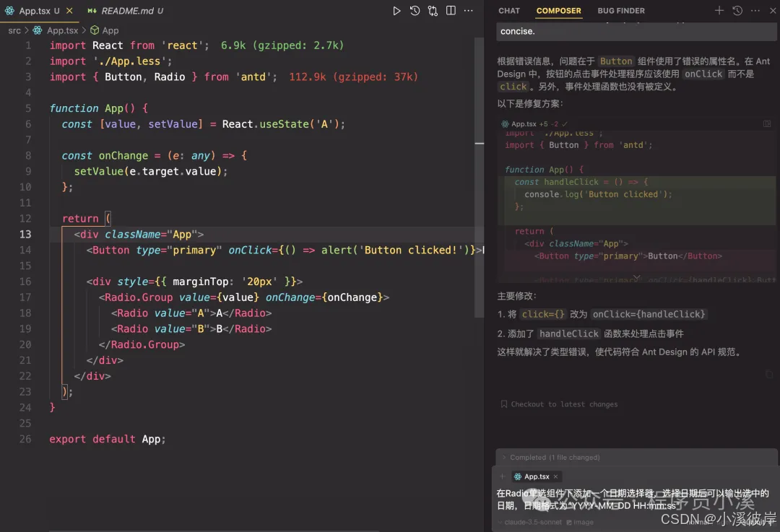This screenshot has width=780, height=532.
Task: Switch to the README.md editor tab
Action: 126,10
